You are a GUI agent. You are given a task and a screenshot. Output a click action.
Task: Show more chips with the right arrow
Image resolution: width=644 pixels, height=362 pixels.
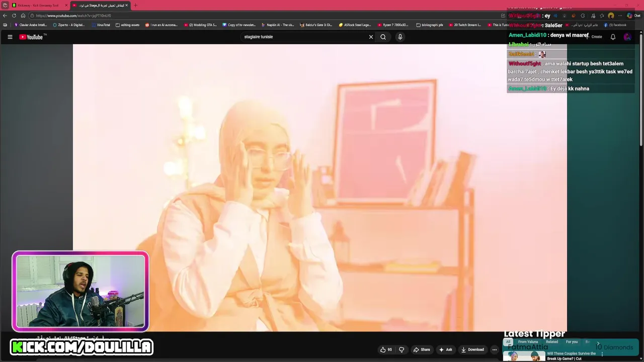(598, 343)
